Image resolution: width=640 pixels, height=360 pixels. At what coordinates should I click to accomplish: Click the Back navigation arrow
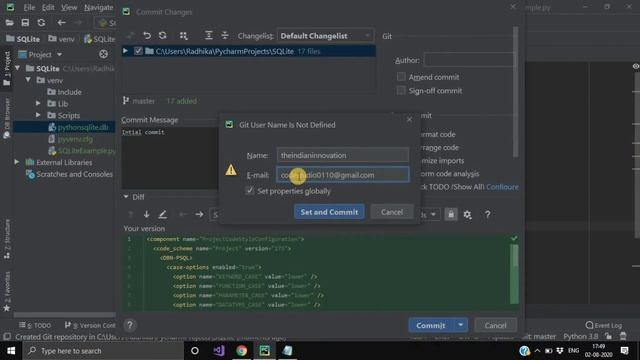pos(62,22)
